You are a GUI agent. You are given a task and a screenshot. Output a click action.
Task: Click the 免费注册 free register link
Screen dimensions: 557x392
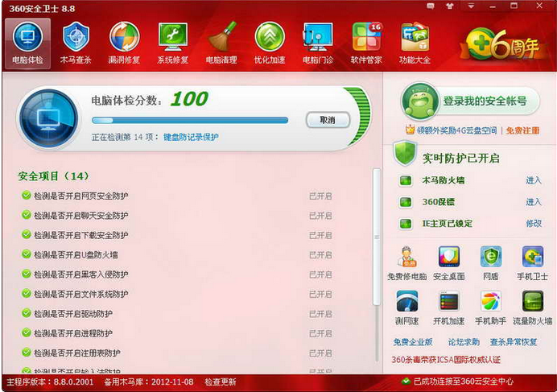(x=522, y=130)
